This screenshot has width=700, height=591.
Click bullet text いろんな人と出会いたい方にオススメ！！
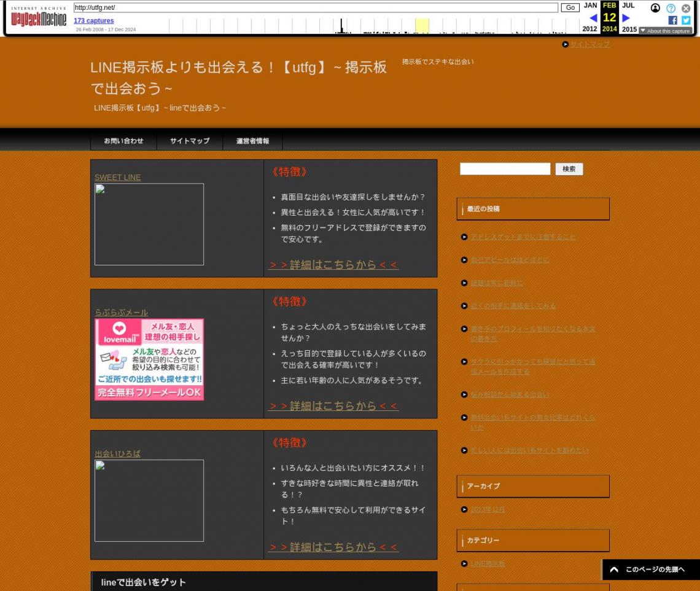(x=352, y=468)
